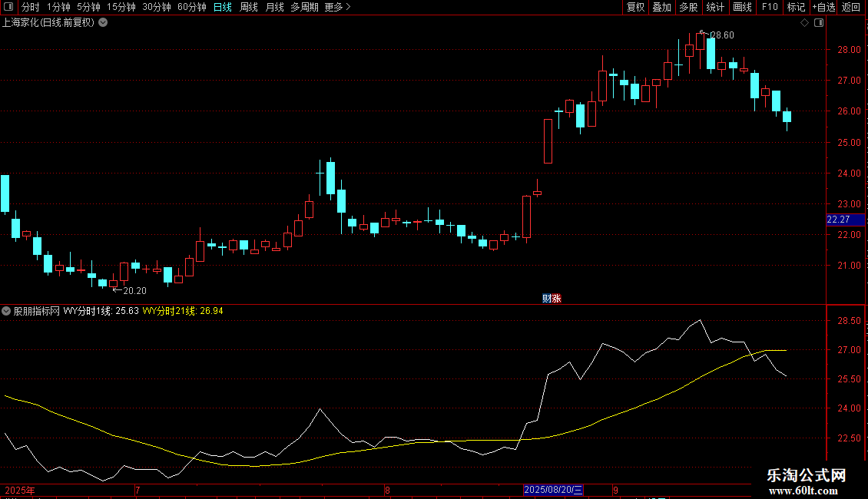Click the 财 event marker on chart
The height and width of the screenshot is (499, 868).
547,298
